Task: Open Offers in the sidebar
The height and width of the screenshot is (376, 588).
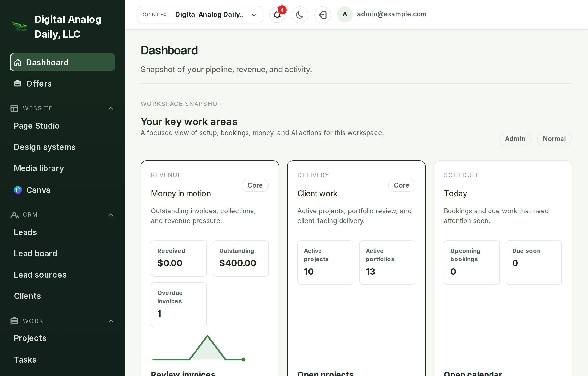Action: click(62, 84)
